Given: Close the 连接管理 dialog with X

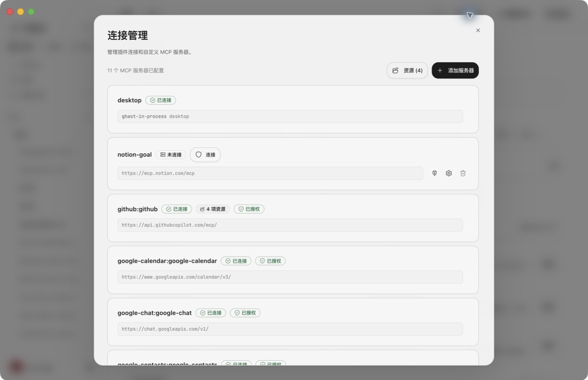Looking at the screenshot, I should (x=478, y=30).
